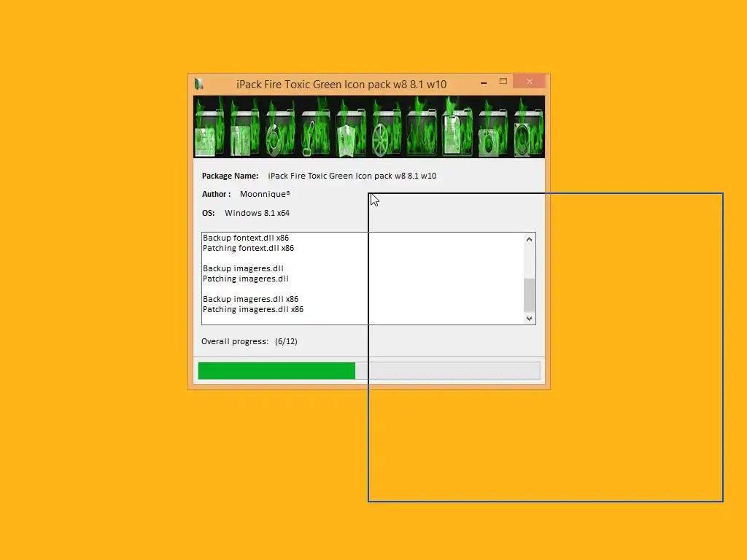Screen dimensions: 747x560
Task: Click the scroll up arrow in log box
Action: click(529, 239)
